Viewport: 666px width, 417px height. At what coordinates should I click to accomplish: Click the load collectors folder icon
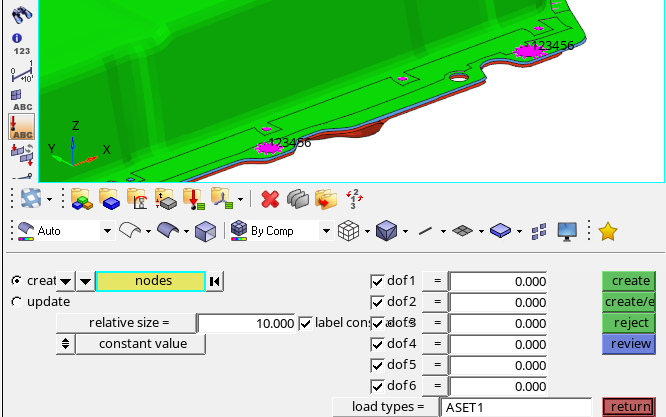tap(194, 199)
